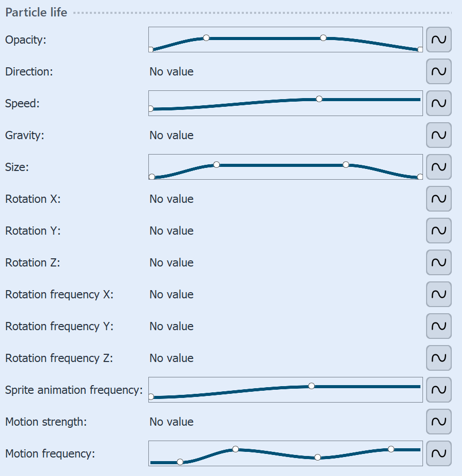Click the Gravity No value field
This screenshot has width=462, height=476.
coord(171,135)
